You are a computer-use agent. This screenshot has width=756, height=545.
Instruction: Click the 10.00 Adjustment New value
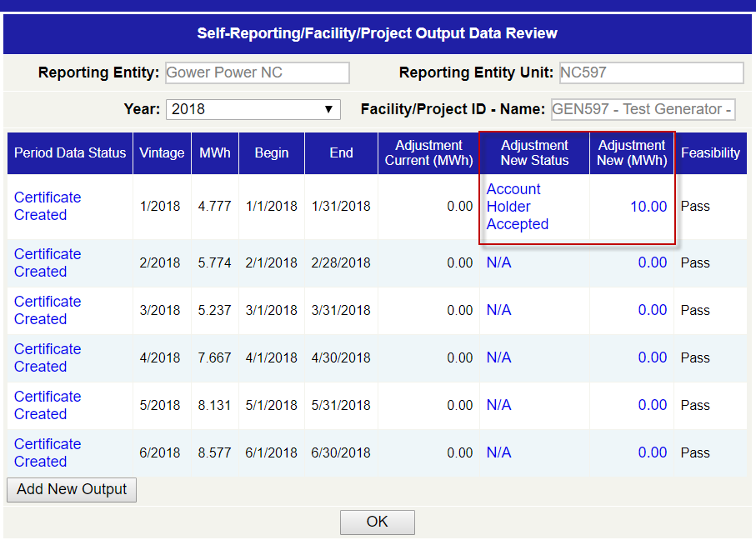[x=648, y=207]
